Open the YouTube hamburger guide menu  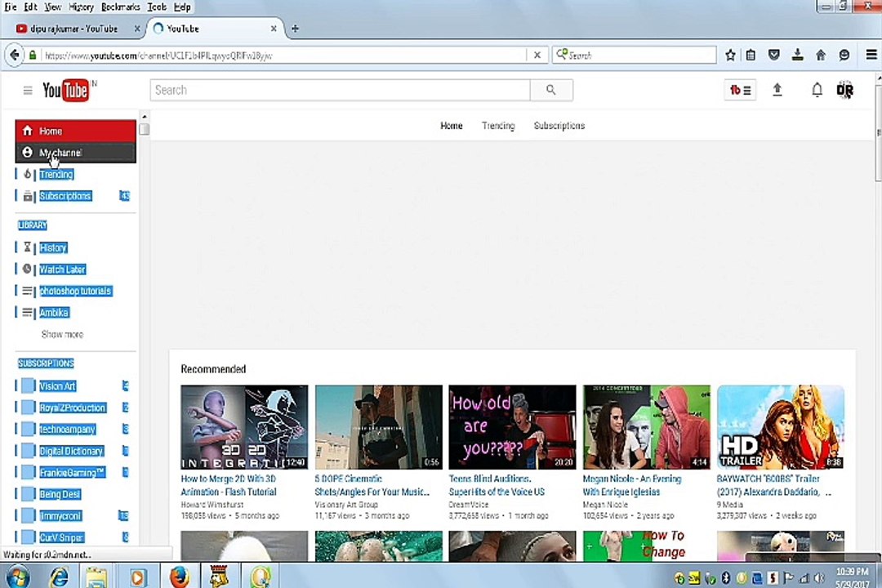point(28,91)
